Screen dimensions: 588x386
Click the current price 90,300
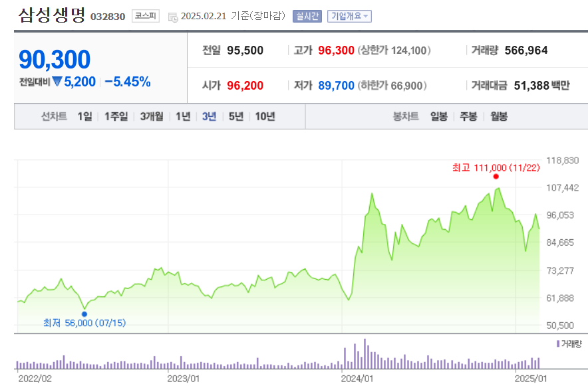coord(55,60)
